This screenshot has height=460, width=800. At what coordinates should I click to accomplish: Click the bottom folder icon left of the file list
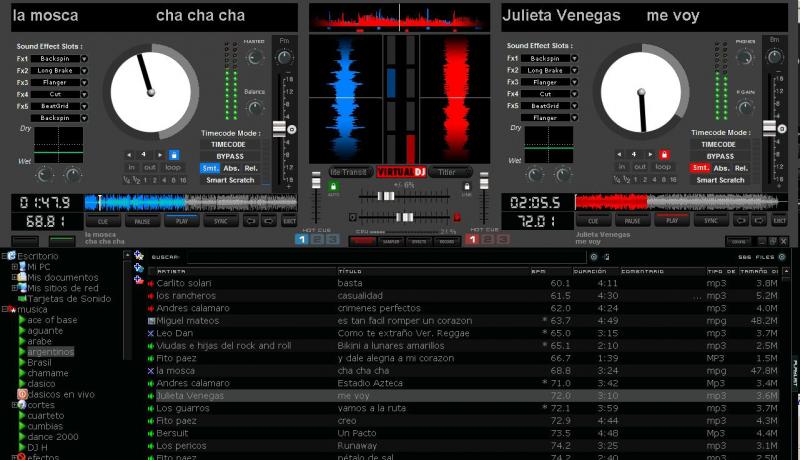pyautogui.click(x=138, y=279)
